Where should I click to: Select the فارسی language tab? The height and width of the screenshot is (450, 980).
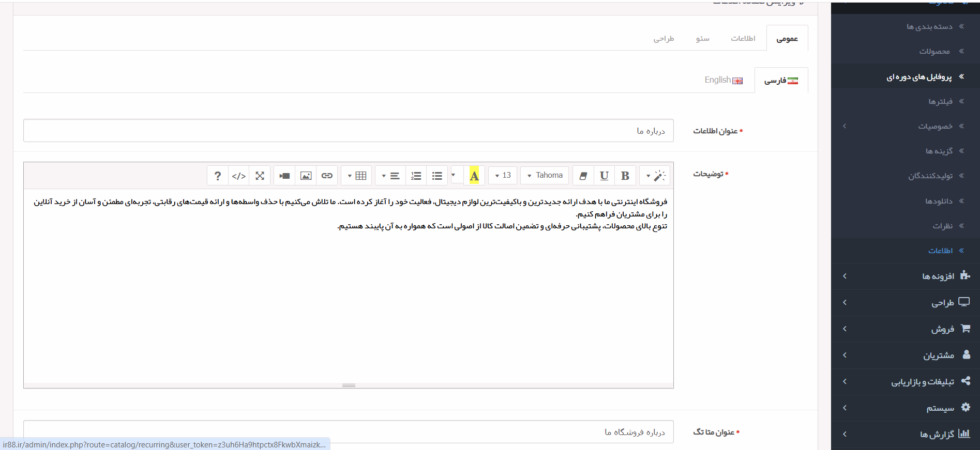point(781,80)
